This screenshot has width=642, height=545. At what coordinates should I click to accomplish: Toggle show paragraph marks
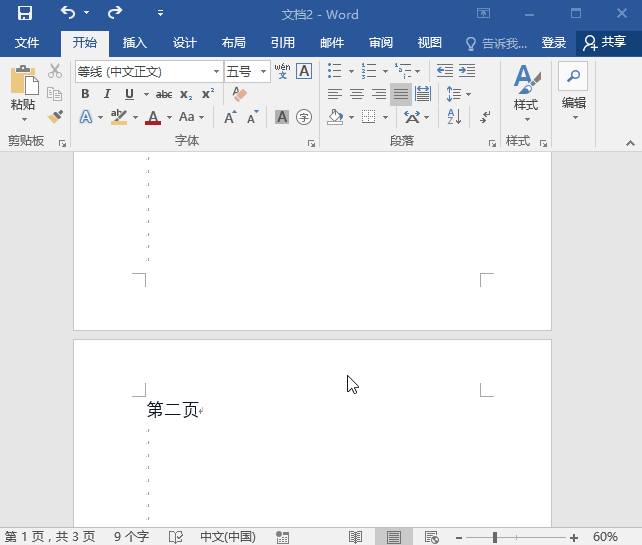tap(485, 117)
